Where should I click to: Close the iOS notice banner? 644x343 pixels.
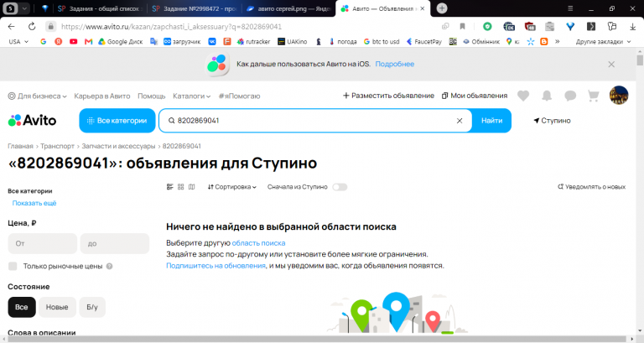(611, 64)
